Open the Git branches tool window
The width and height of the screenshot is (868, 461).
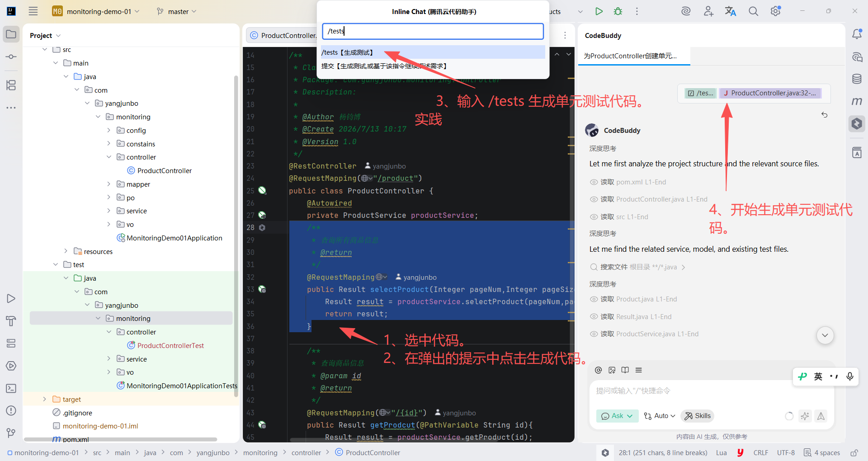11,433
